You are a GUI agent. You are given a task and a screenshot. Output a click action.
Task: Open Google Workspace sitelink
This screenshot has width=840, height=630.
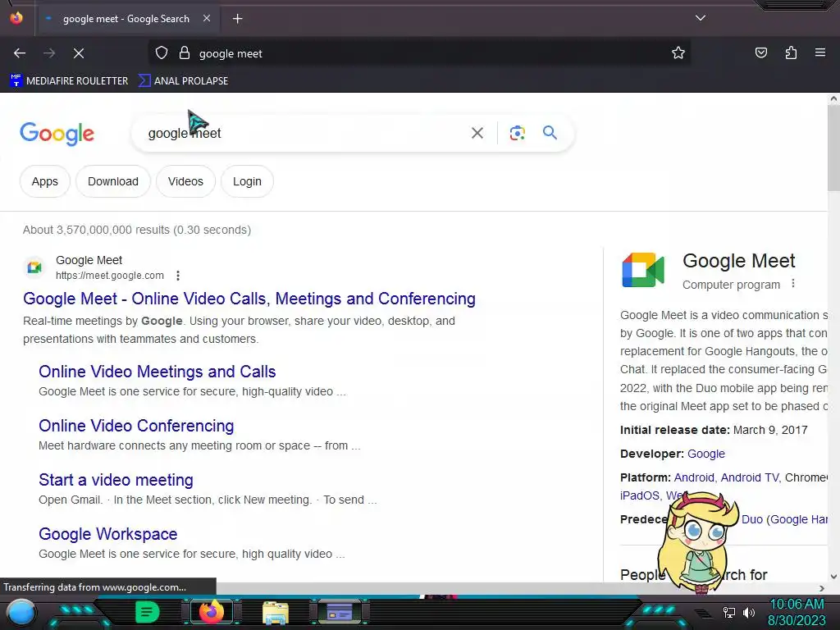pos(107,533)
